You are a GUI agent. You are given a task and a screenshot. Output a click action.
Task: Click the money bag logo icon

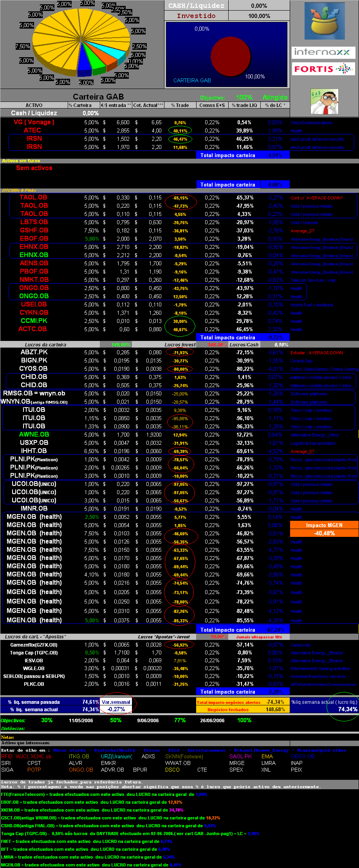coord(325,21)
